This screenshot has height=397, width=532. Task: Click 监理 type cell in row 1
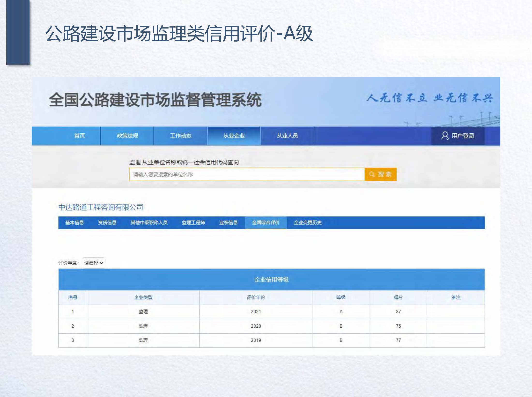143,312
